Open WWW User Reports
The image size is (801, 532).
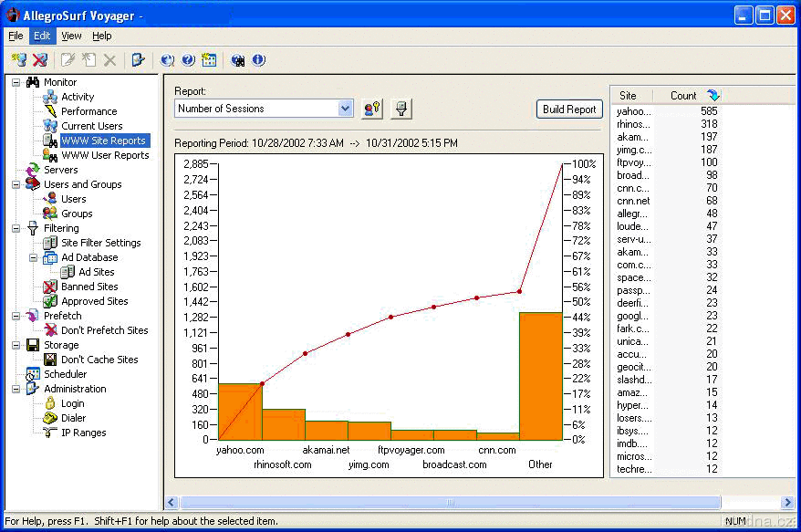[x=105, y=155]
